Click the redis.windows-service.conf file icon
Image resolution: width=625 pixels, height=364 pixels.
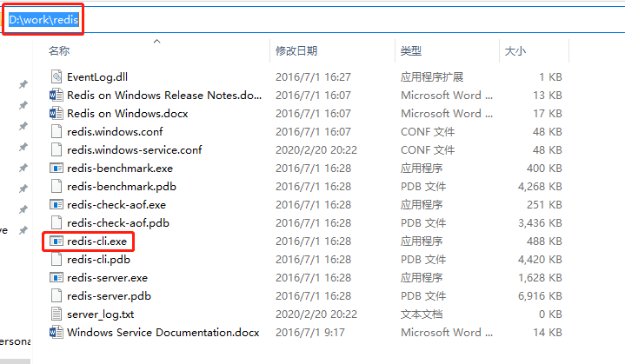click(57, 149)
